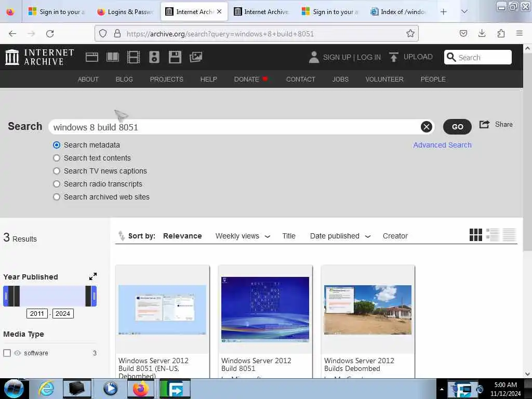The height and width of the screenshot is (399, 532).
Task: Switch to Index of /windows tab
Action: 398,12
